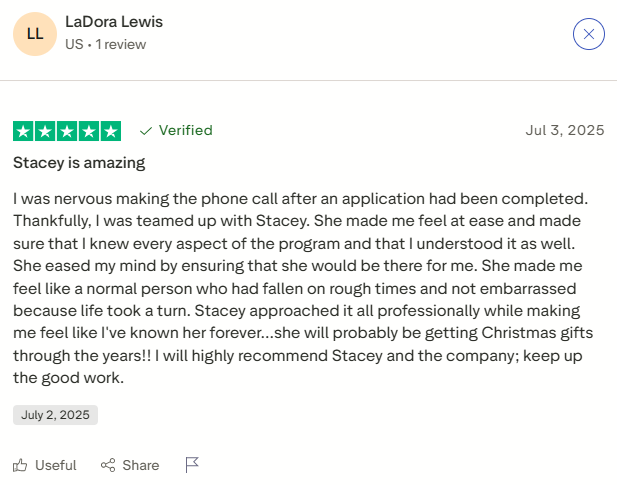Click the thumbs-up Useful icon
The width and height of the screenshot is (617, 485).
[21, 465]
